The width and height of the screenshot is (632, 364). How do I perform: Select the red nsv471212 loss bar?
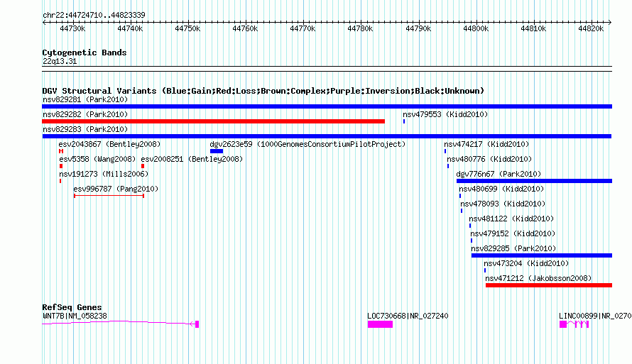pos(549,285)
